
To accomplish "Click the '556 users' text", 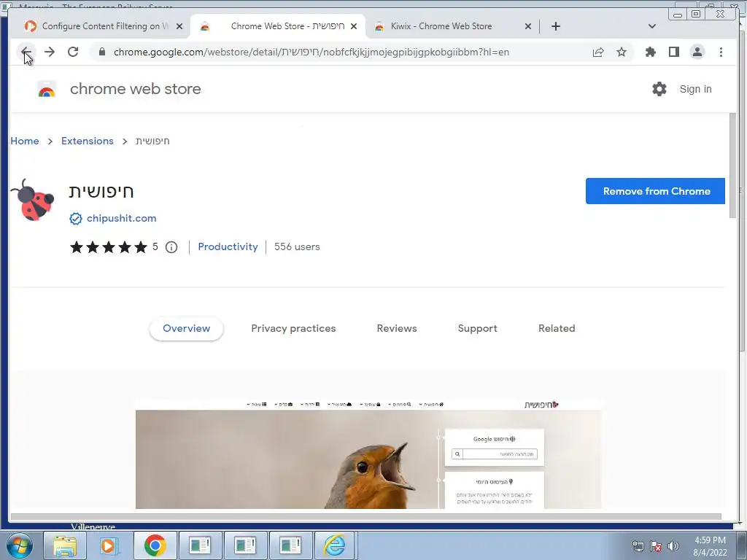I will click(x=297, y=246).
